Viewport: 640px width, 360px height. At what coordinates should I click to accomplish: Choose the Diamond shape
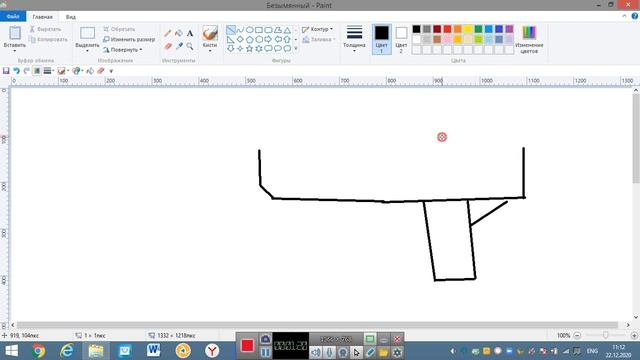[x=240, y=39]
